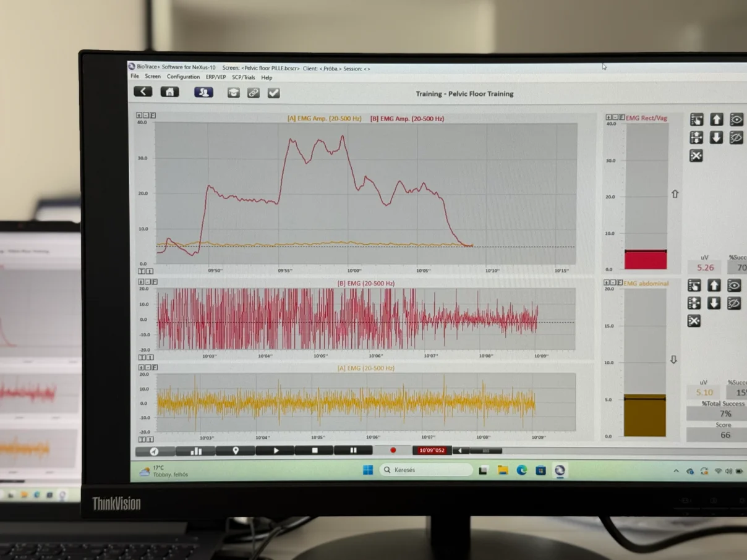Click the bar chart statistics button

point(196,451)
